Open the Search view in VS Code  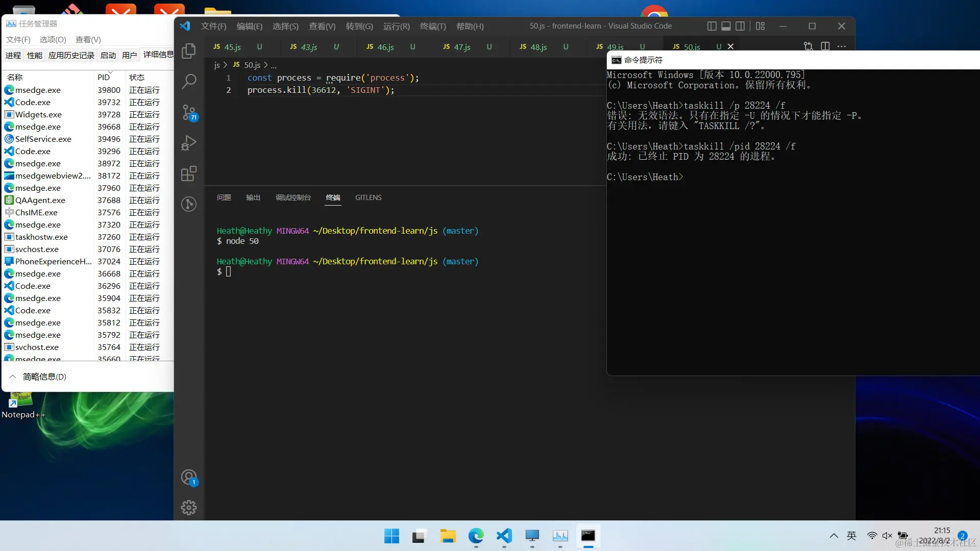pyautogui.click(x=189, y=82)
